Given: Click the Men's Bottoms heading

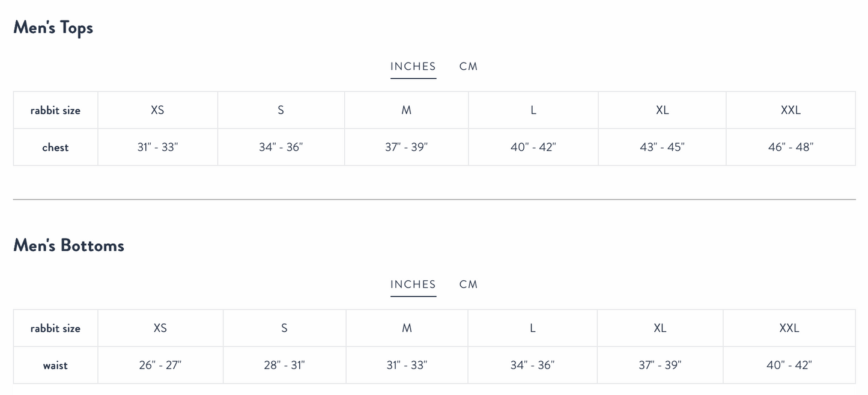Looking at the screenshot, I should coord(68,245).
